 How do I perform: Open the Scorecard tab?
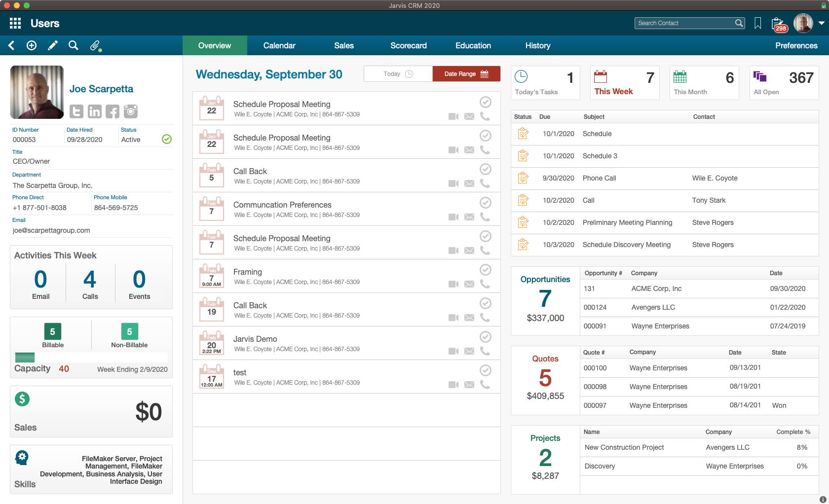[409, 45]
